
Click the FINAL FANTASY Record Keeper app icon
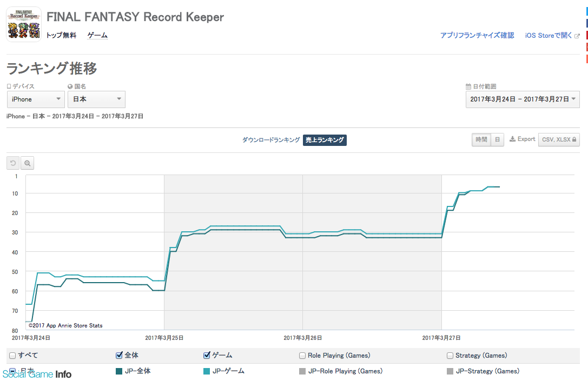point(24,24)
